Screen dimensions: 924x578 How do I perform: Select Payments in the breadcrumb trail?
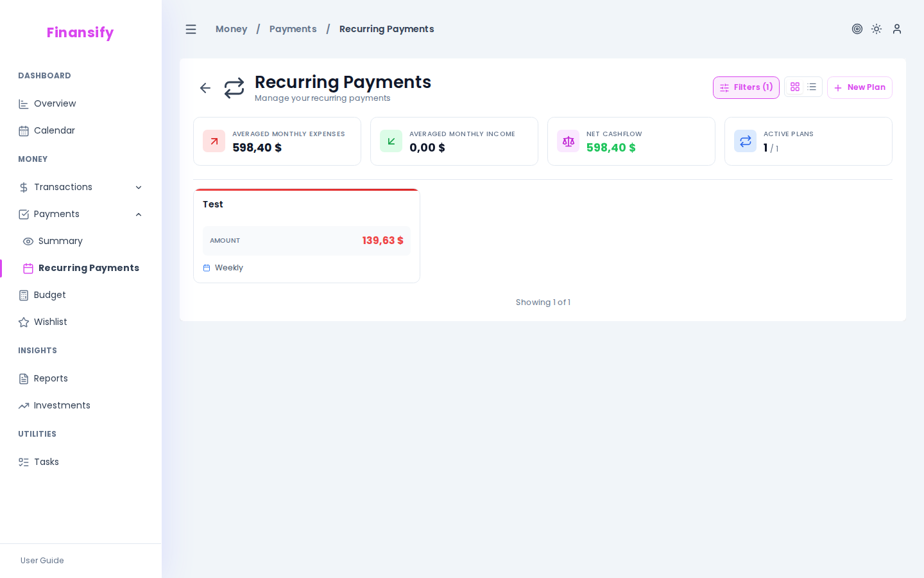pyautogui.click(x=293, y=29)
